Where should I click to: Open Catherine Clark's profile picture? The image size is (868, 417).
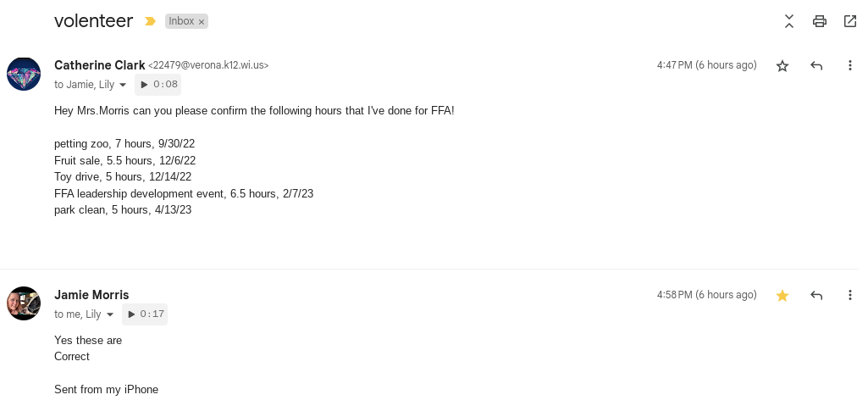[24, 75]
